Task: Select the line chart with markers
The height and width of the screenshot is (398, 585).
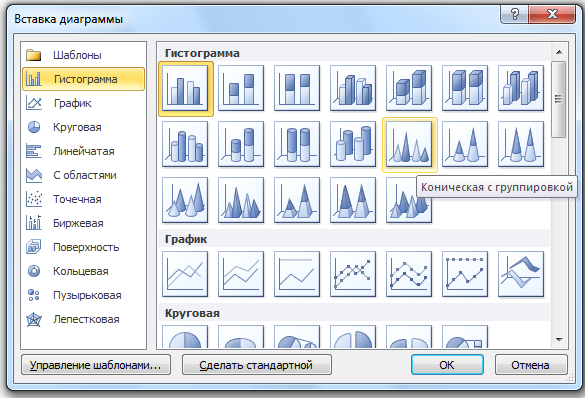Action: (353, 274)
